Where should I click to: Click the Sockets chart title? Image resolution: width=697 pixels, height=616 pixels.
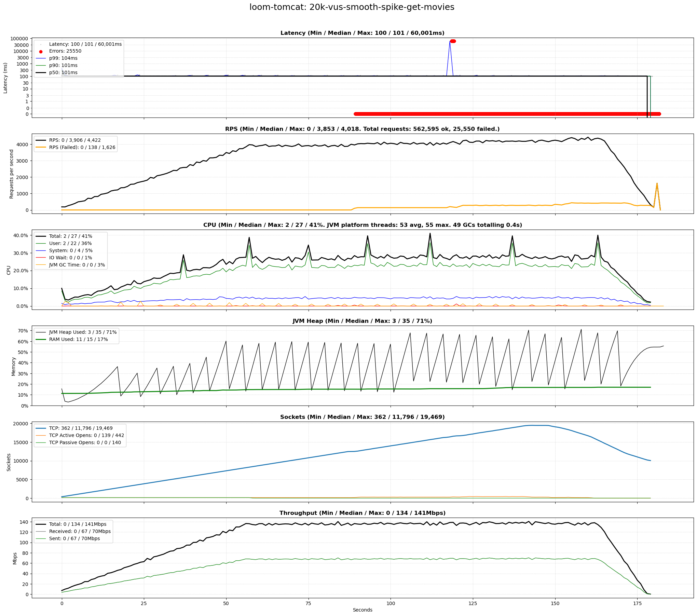pyautogui.click(x=362, y=417)
